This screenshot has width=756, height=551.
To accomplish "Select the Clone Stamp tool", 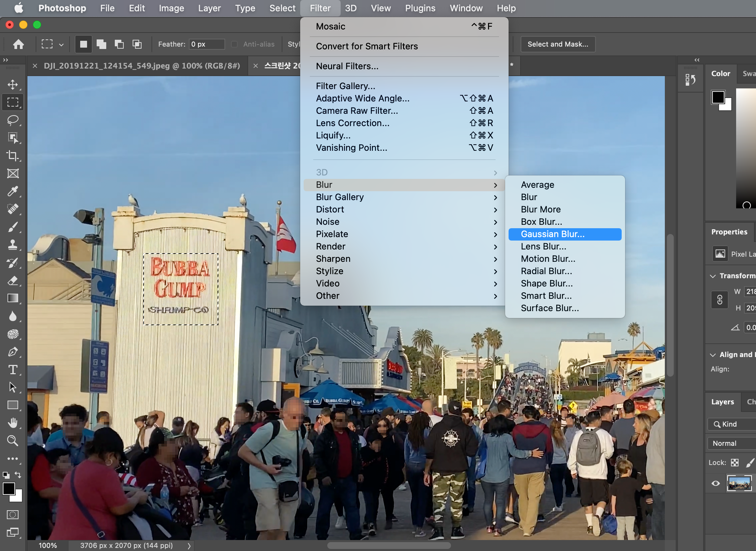I will coord(13,245).
